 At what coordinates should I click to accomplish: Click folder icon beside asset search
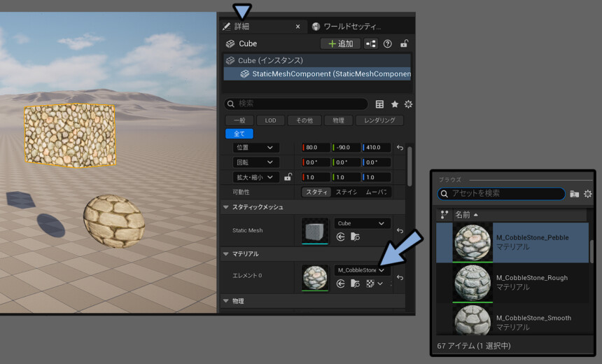[x=575, y=194]
